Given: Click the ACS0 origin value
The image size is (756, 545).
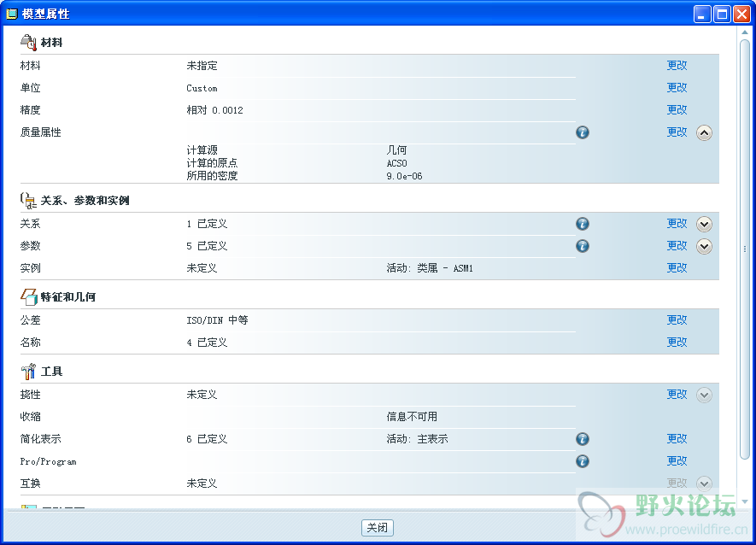Looking at the screenshot, I should pos(396,163).
